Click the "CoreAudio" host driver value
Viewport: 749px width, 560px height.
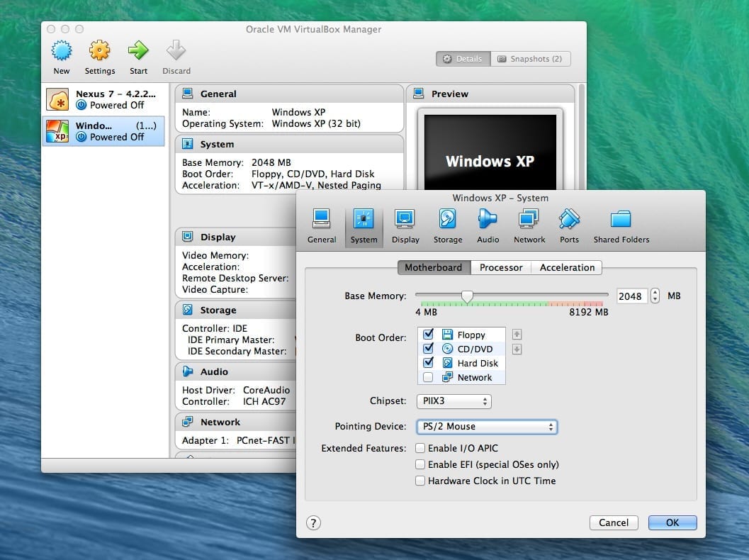tap(266, 390)
